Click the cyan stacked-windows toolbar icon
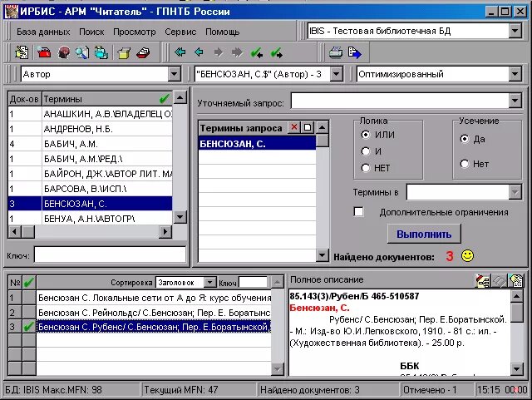 coord(101,52)
